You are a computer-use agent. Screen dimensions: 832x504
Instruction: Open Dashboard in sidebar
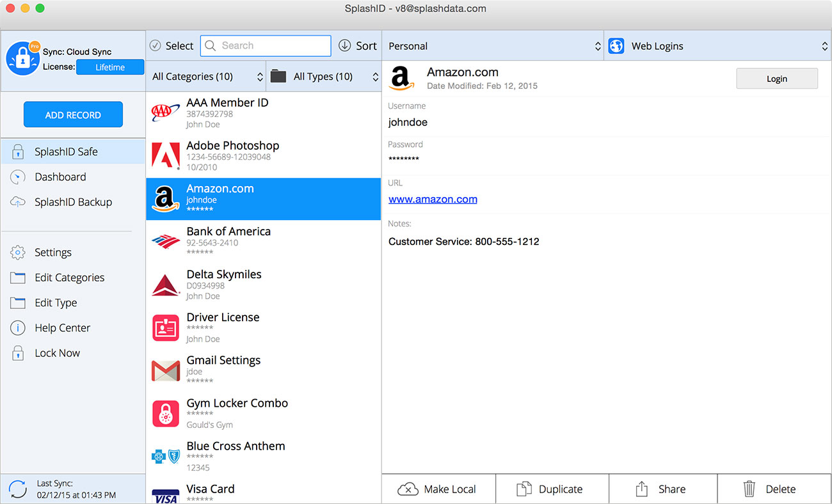[x=73, y=177]
